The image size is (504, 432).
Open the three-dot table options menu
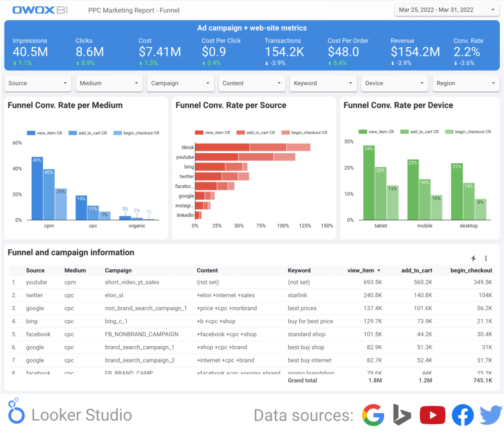click(x=486, y=258)
